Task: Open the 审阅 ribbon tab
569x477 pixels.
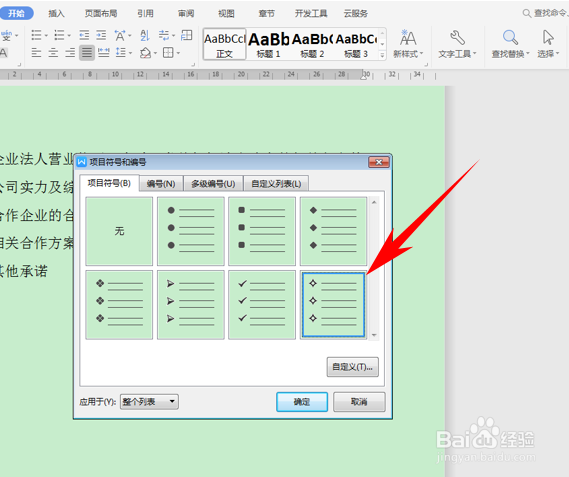Action: [x=186, y=13]
